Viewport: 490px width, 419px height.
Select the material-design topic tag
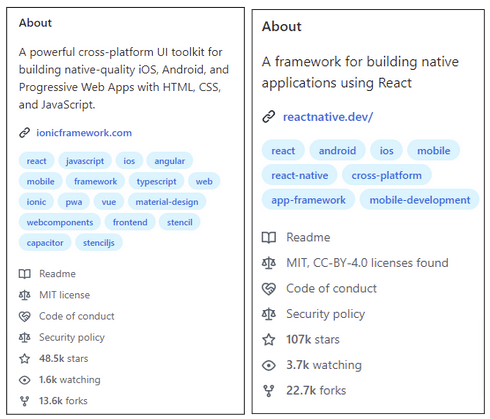coord(167,202)
